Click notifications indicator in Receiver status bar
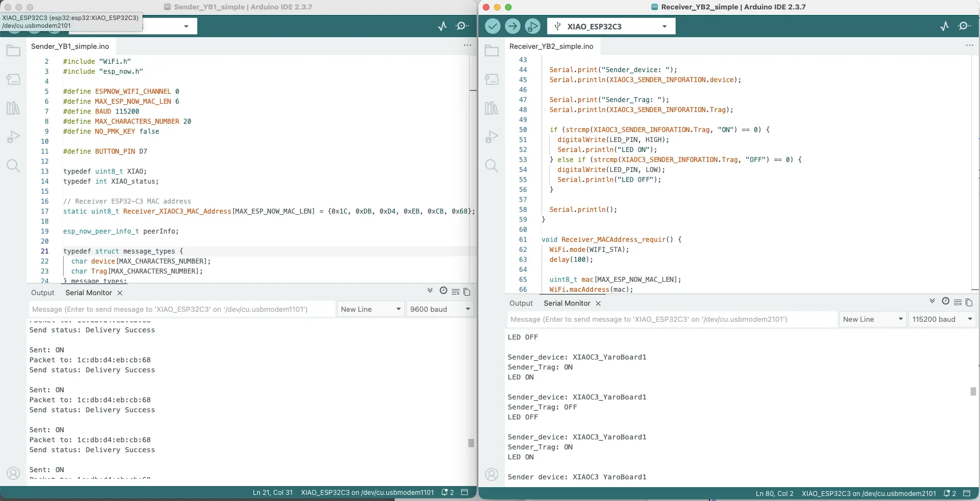The image size is (980, 501). click(x=950, y=493)
